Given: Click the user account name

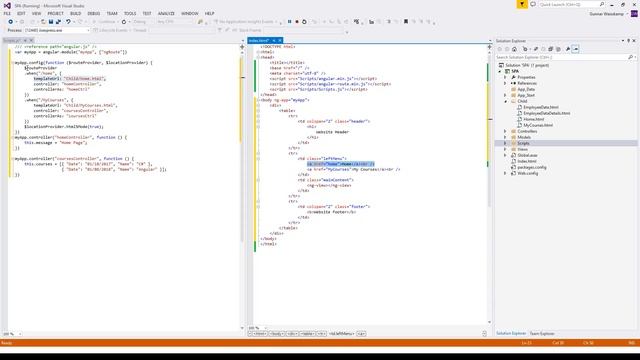Looking at the screenshot, I should pyautogui.click(x=607, y=14).
